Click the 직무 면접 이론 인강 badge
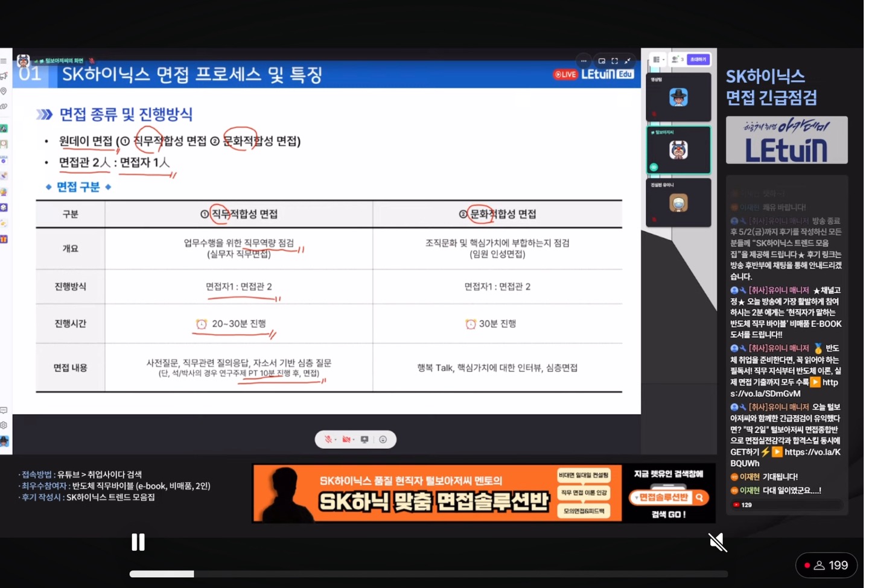The height and width of the screenshot is (588, 869). tap(584, 493)
